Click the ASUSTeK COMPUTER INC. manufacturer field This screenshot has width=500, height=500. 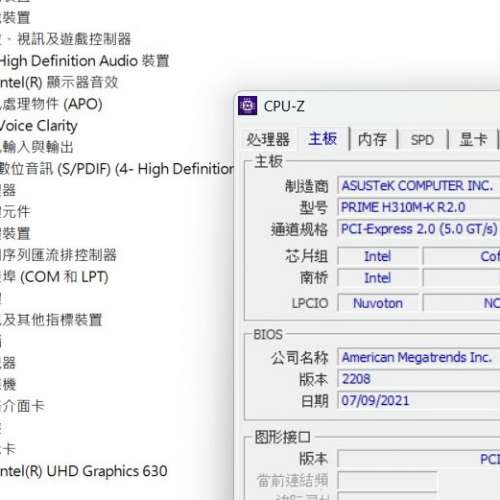pyautogui.click(x=419, y=186)
